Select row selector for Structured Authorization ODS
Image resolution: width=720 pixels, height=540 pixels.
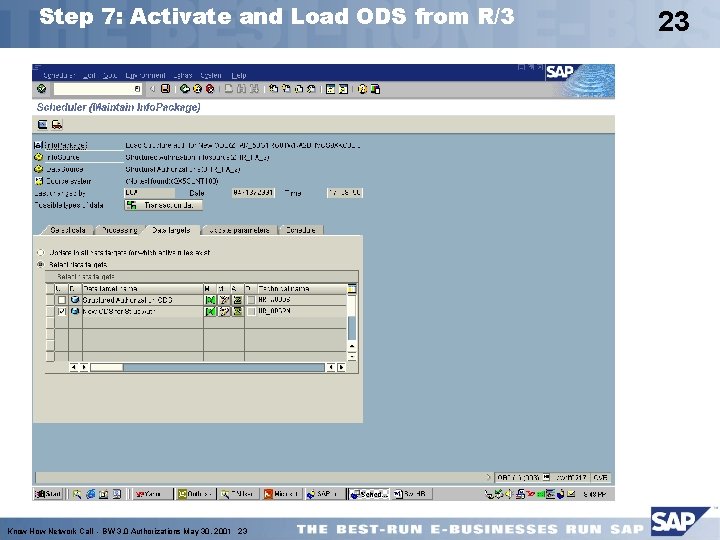click(x=50, y=300)
